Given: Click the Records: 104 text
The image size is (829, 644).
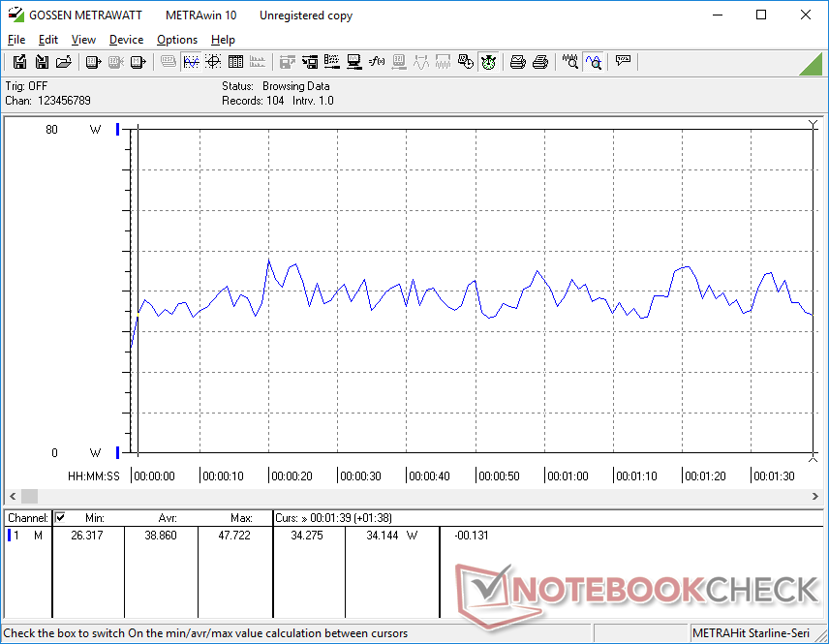Looking at the screenshot, I should [x=253, y=101].
